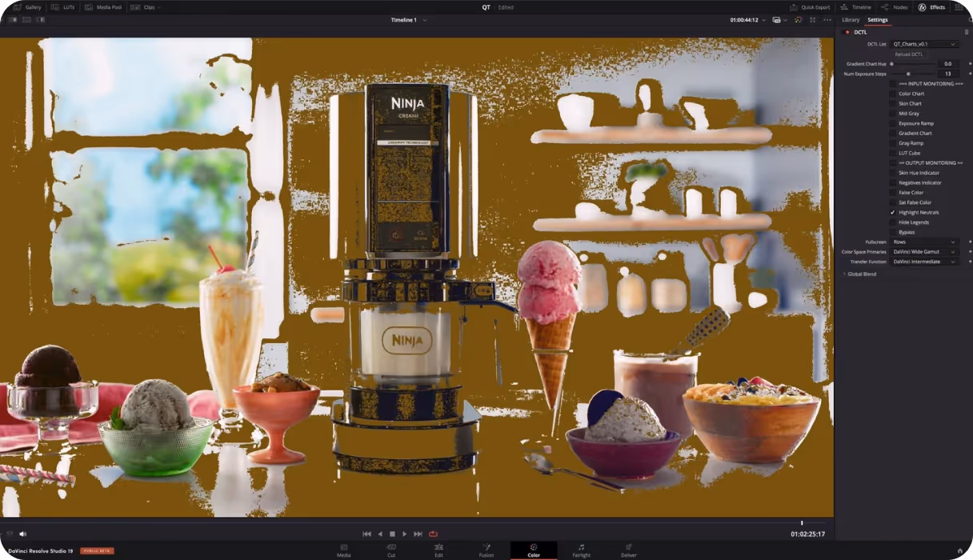Go to the Cut page
The height and width of the screenshot is (560, 973).
(x=391, y=550)
